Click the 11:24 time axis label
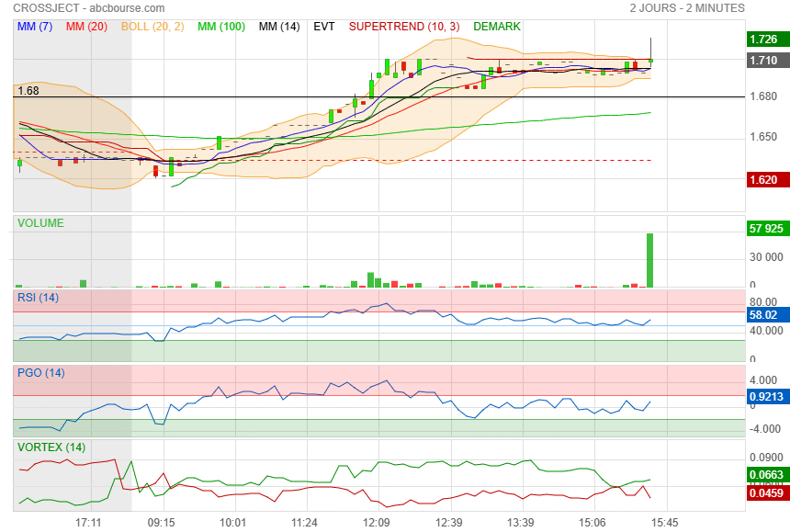This screenshot has width=790, height=532. tap(304, 523)
